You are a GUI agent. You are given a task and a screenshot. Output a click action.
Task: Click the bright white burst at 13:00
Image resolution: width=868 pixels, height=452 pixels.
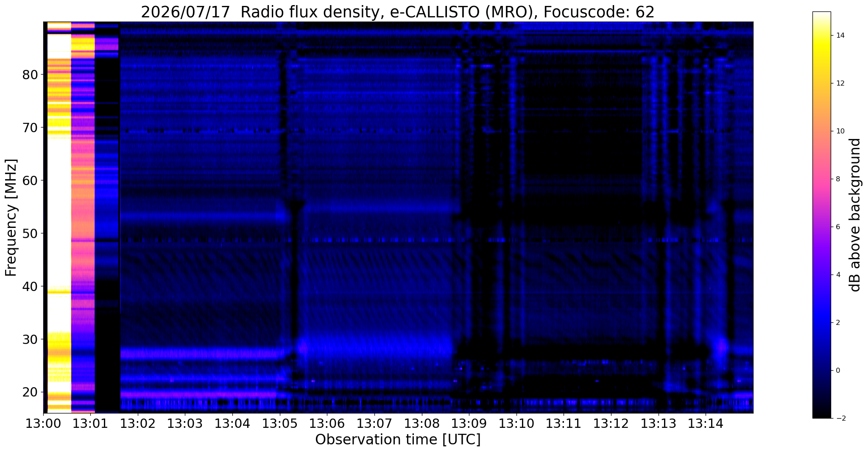tap(59, 217)
